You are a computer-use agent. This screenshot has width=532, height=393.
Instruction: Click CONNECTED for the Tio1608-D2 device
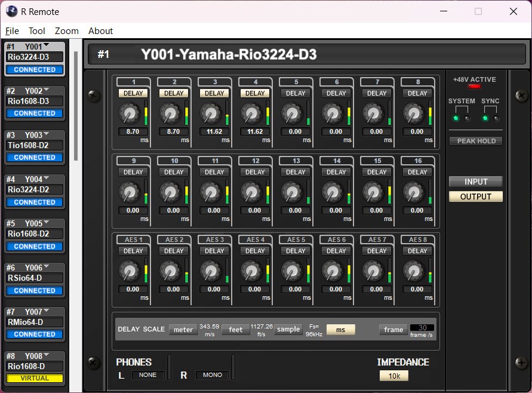click(34, 157)
